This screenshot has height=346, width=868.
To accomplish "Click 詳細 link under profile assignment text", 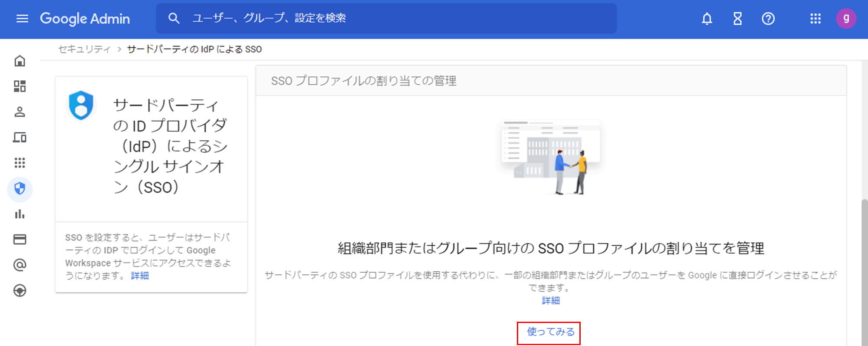I will click(551, 300).
